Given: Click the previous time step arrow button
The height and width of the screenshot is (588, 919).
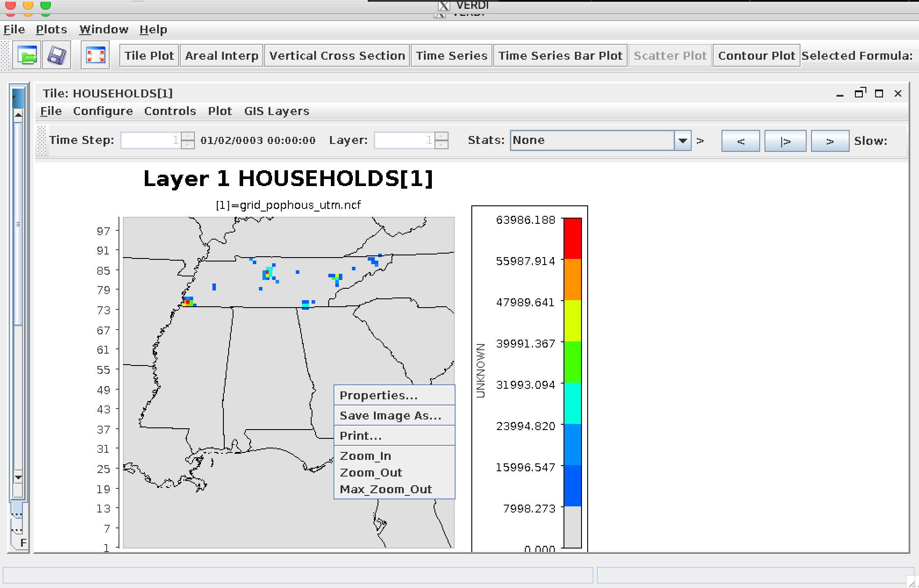Looking at the screenshot, I should pyautogui.click(x=740, y=141).
